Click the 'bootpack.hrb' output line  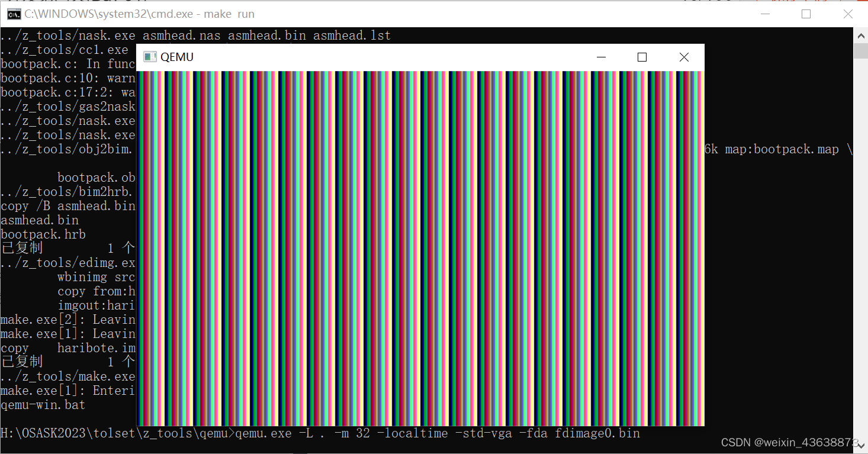[43, 234]
